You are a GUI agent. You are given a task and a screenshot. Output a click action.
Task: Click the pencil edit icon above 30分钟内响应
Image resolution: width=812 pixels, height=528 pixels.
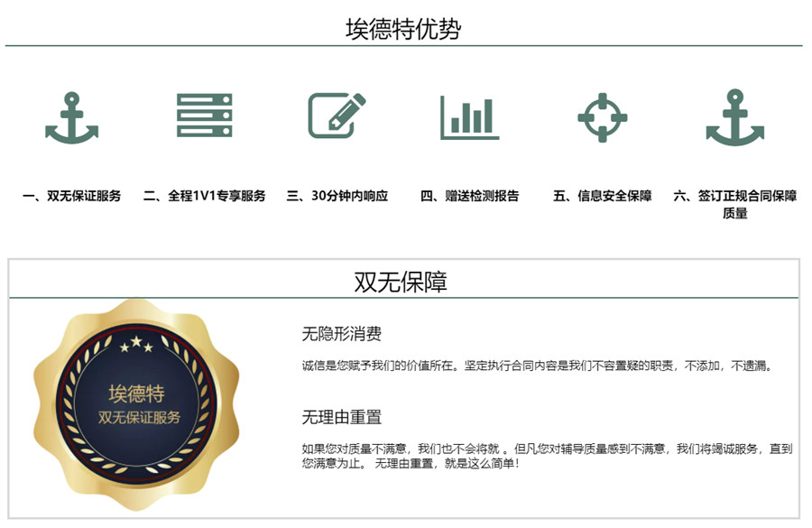[337, 116]
